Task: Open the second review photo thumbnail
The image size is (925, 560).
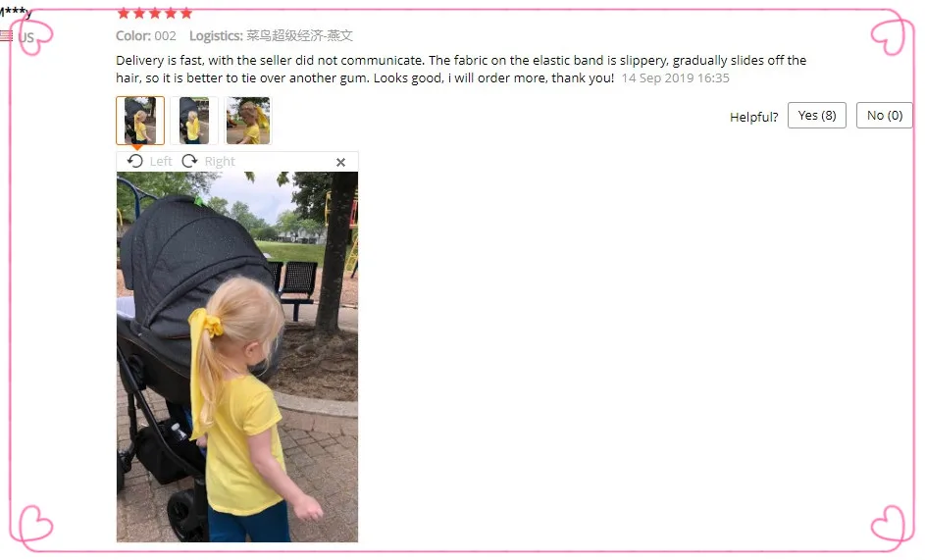Action: 194,121
